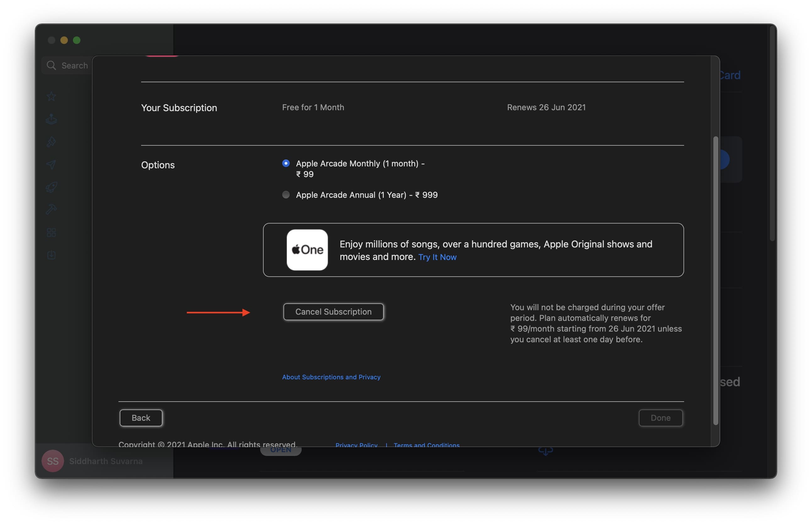Image resolution: width=812 pixels, height=525 pixels.
Task: Open the Privacy Policy link
Action: point(356,445)
